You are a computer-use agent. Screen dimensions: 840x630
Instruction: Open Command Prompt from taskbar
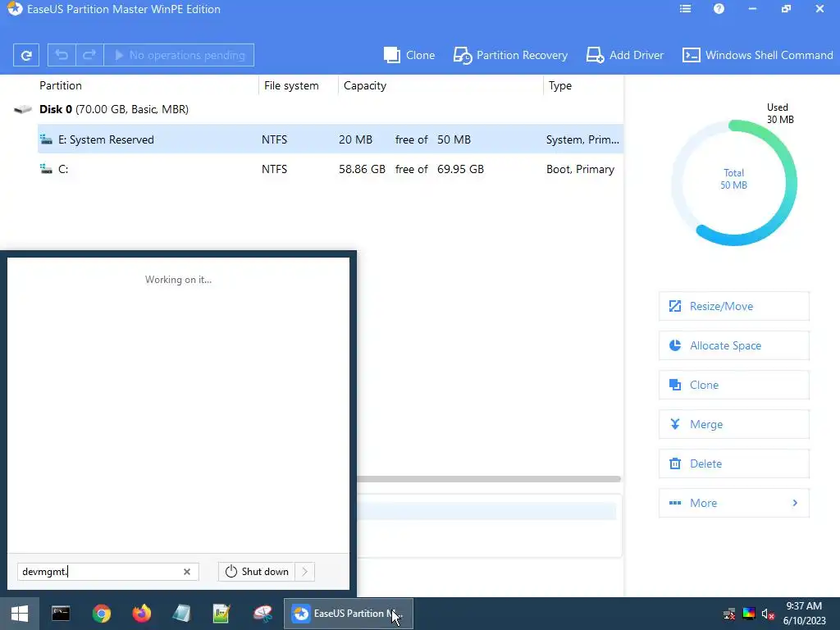(61, 614)
